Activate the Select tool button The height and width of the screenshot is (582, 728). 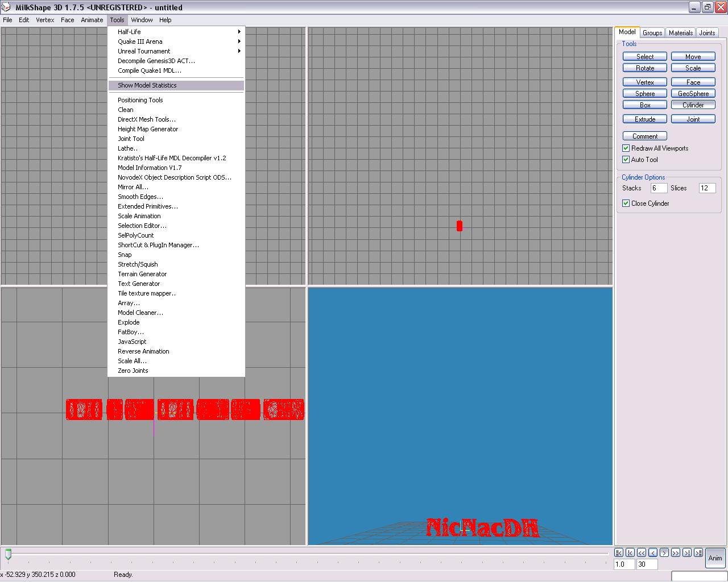pos(645,57)
